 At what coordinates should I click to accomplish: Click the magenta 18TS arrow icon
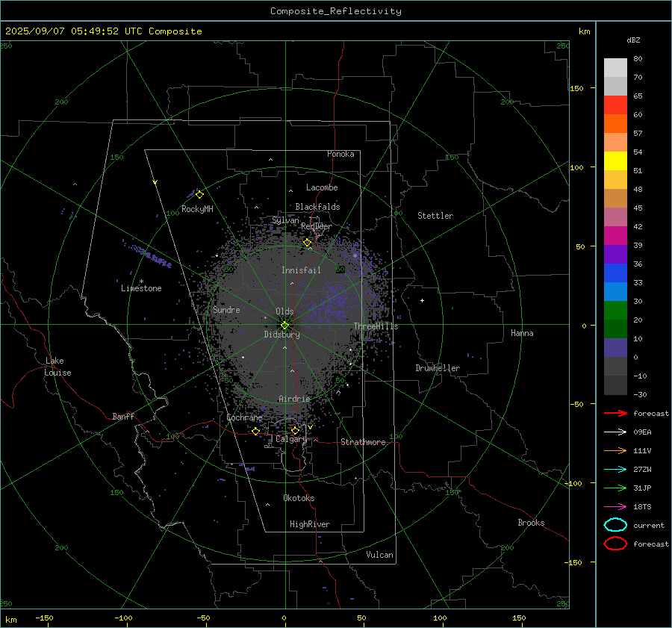615,507
